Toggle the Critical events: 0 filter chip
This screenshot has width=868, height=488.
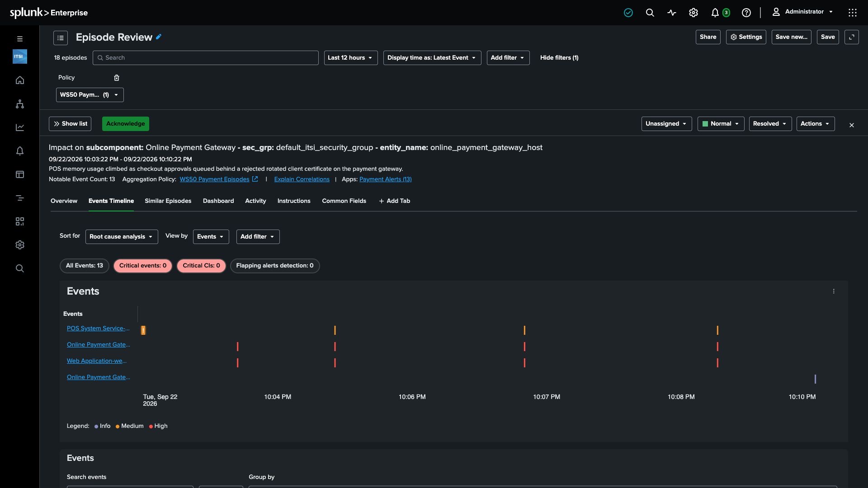coord(143,266)
